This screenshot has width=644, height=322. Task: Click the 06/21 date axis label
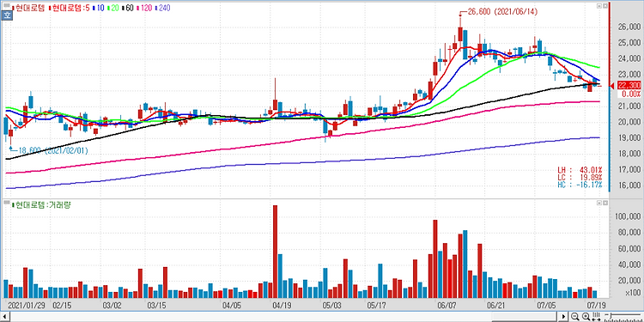click(495, 306)
